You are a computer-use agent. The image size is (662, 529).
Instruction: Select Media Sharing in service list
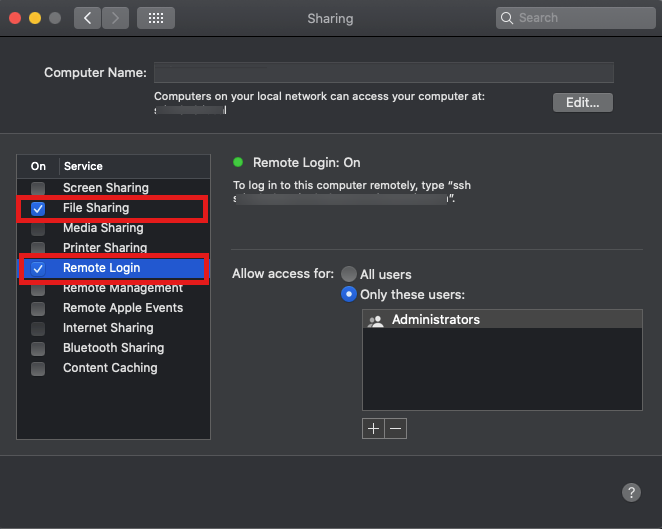[x=104, y=228]
